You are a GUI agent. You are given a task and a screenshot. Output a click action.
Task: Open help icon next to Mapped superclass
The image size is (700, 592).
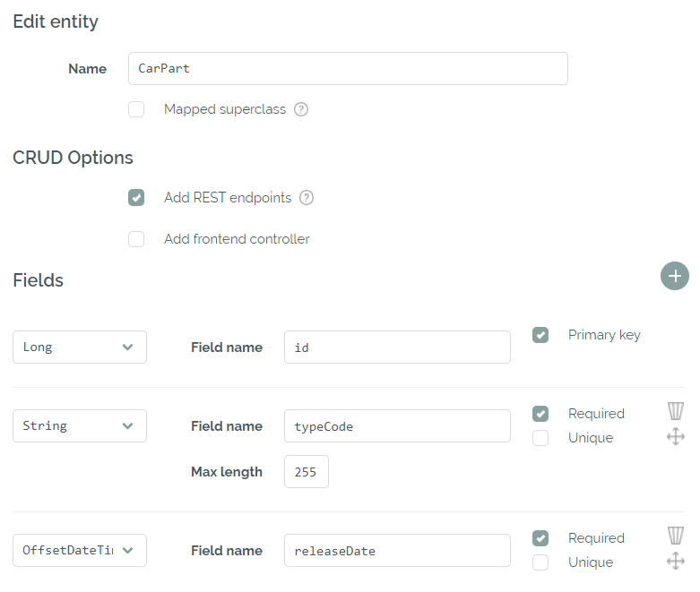pyautogui.click(x=301, y=109)
